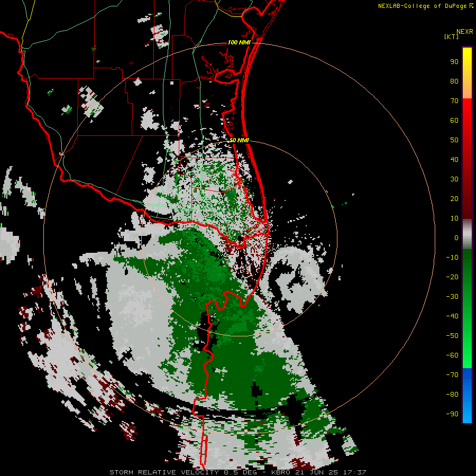476x476 pixels.
Task: Click the -90 value on the velocity scale
Action: pos(452,414)
